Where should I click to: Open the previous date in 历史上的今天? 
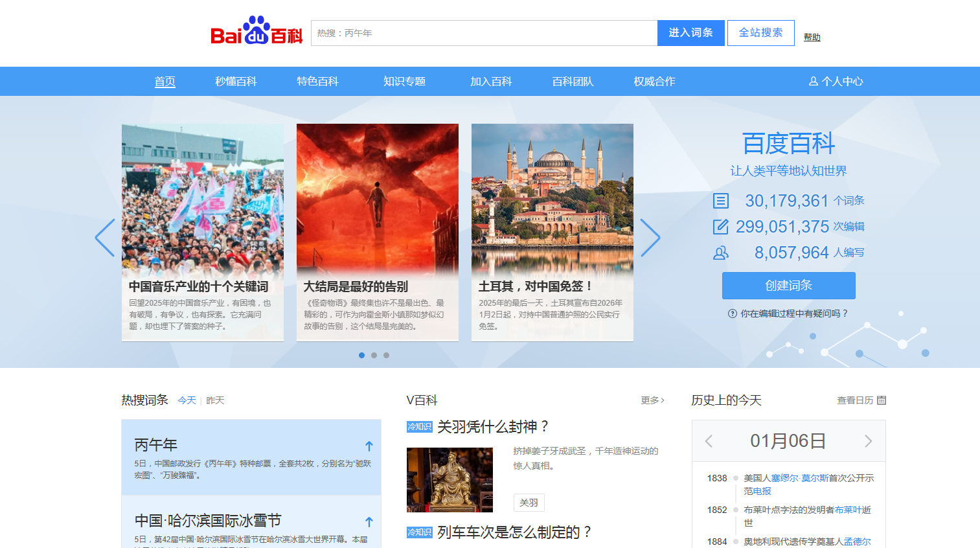point(709,440)
